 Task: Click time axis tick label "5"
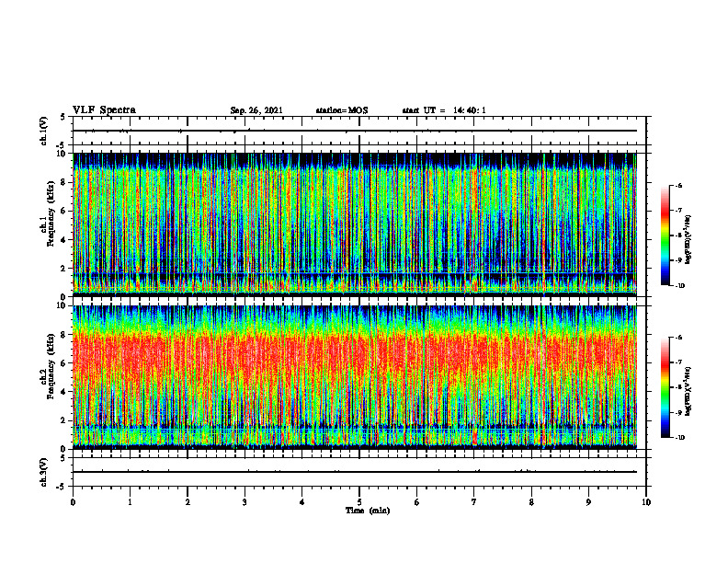[359, 502]
